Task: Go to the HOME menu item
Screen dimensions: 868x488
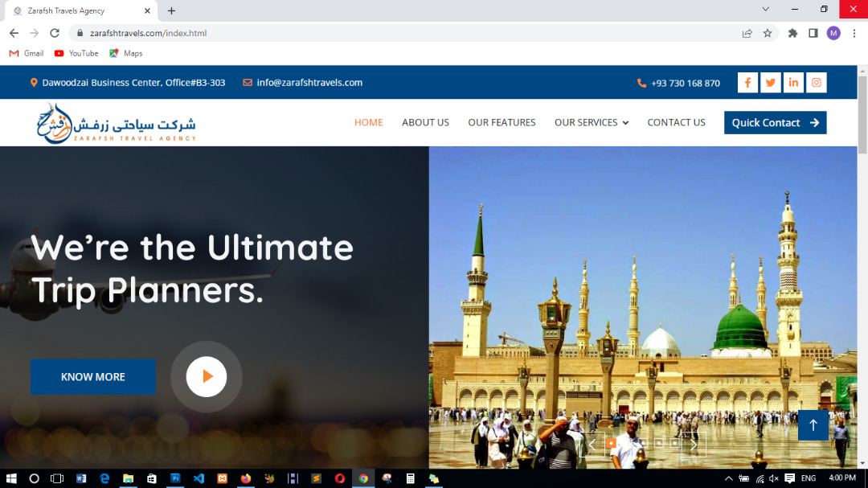Action: click(369, 122)
